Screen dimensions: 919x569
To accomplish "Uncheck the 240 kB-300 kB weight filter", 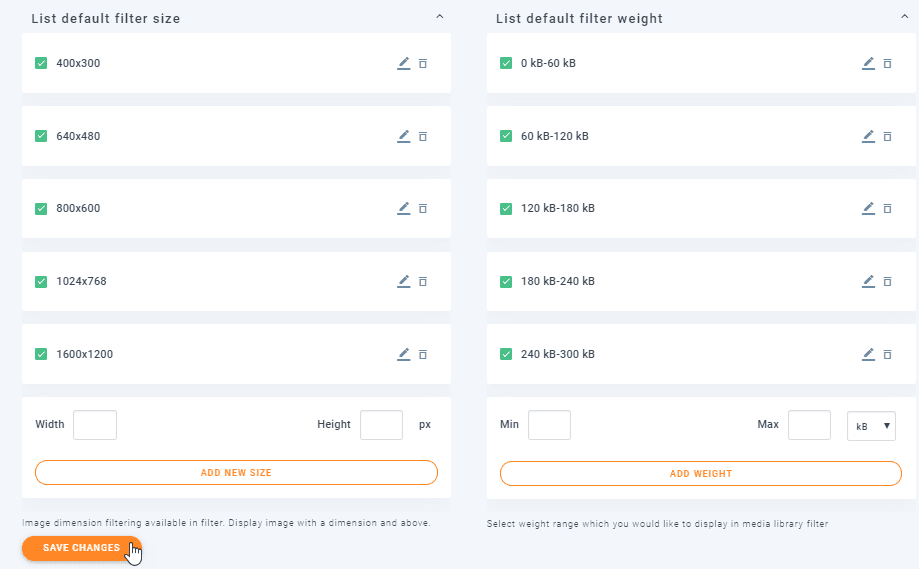I will click(506, 354).
